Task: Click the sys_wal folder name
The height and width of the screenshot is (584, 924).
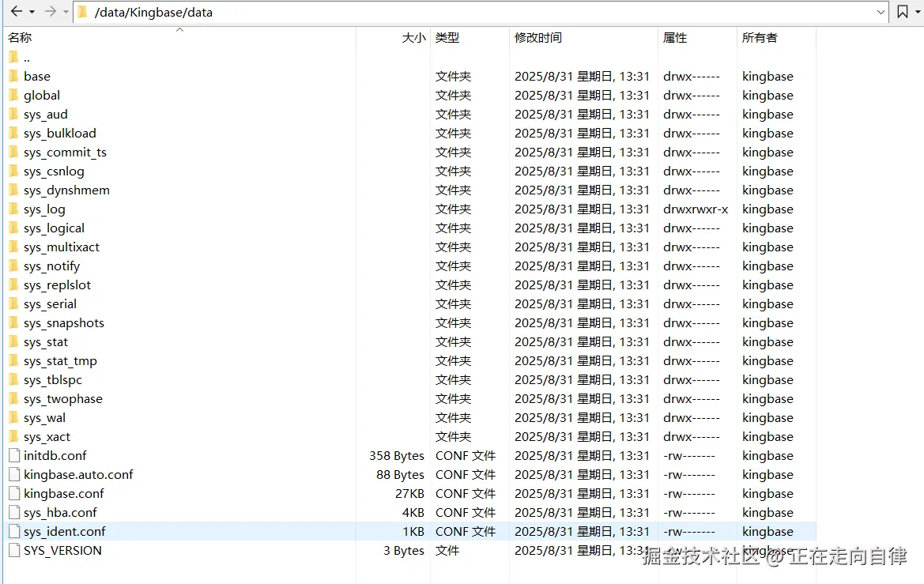Action: tap(45, 418)
